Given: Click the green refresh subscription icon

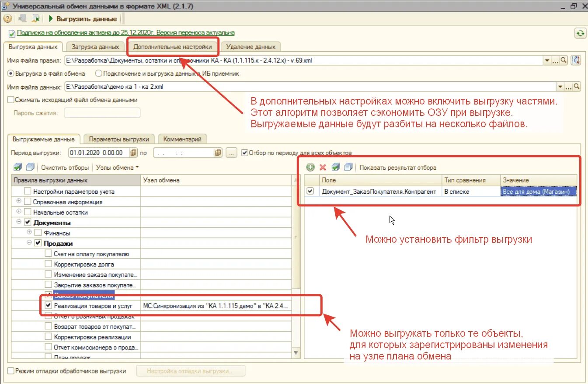Looking at the screenshot, I should pyautogui.click(x=580, y=33).
